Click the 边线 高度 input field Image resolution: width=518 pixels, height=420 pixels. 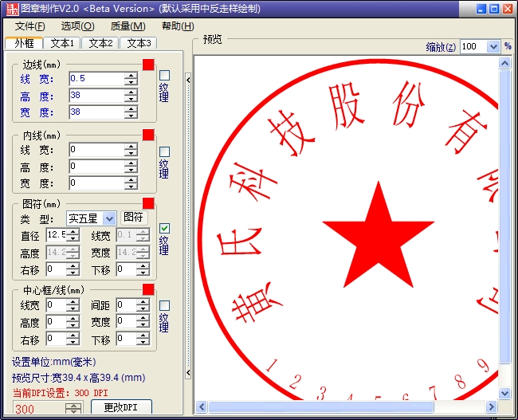point(97,96)
